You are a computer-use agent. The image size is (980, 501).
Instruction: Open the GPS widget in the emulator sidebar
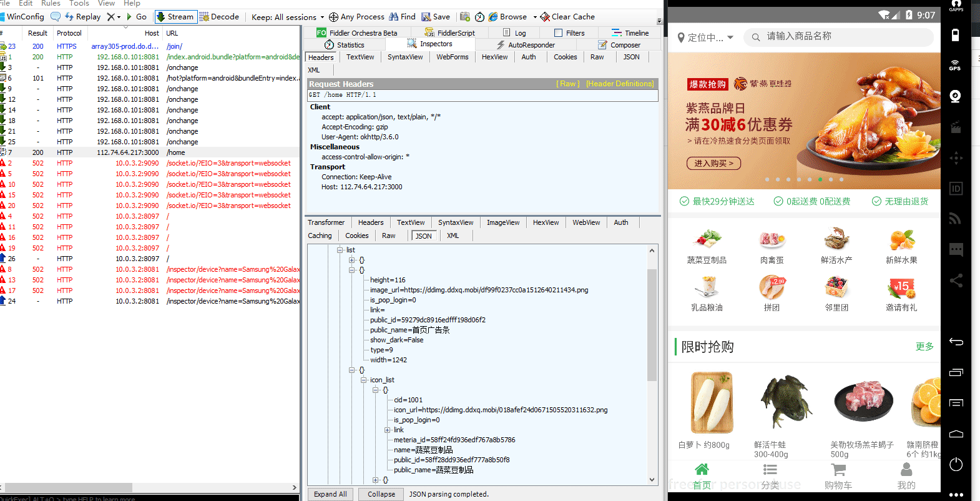955,65
